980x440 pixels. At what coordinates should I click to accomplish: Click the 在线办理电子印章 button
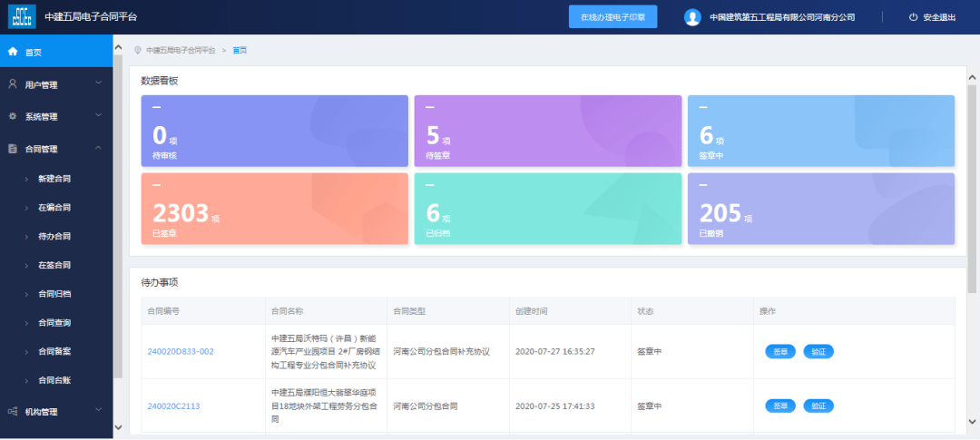(x=612, y=17)
